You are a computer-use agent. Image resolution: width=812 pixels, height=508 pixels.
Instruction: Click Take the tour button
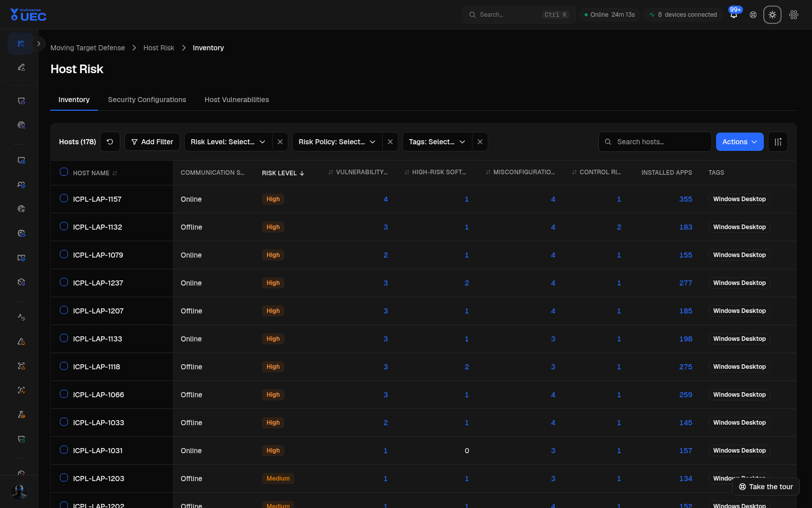tap(766, 487)
